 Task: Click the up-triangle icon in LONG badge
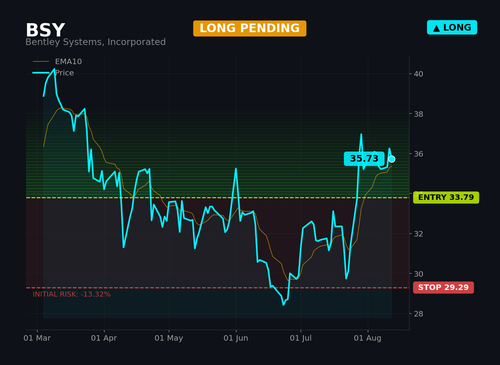pos(436,28)
